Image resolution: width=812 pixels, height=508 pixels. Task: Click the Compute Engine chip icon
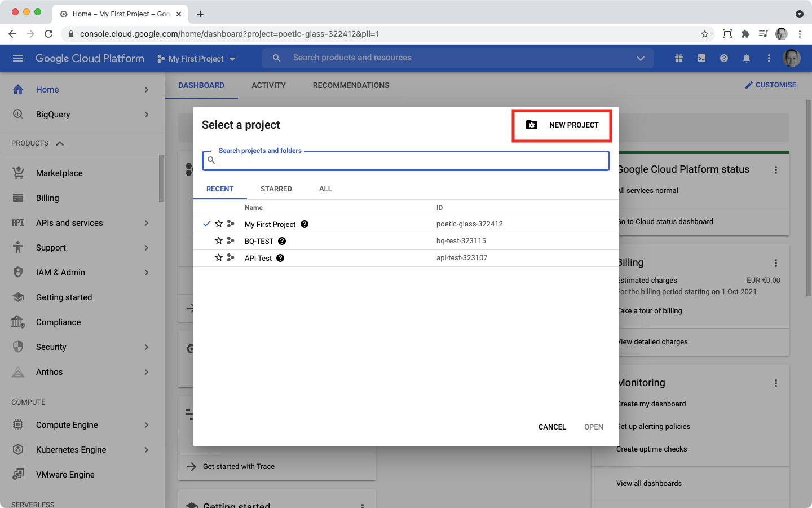coord(18,424)
